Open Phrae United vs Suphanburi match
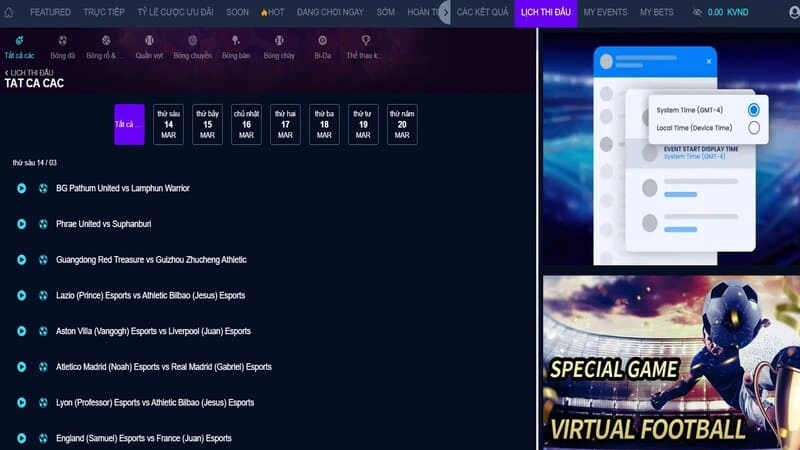The image size is (800, 450). (x=104, y=224)
